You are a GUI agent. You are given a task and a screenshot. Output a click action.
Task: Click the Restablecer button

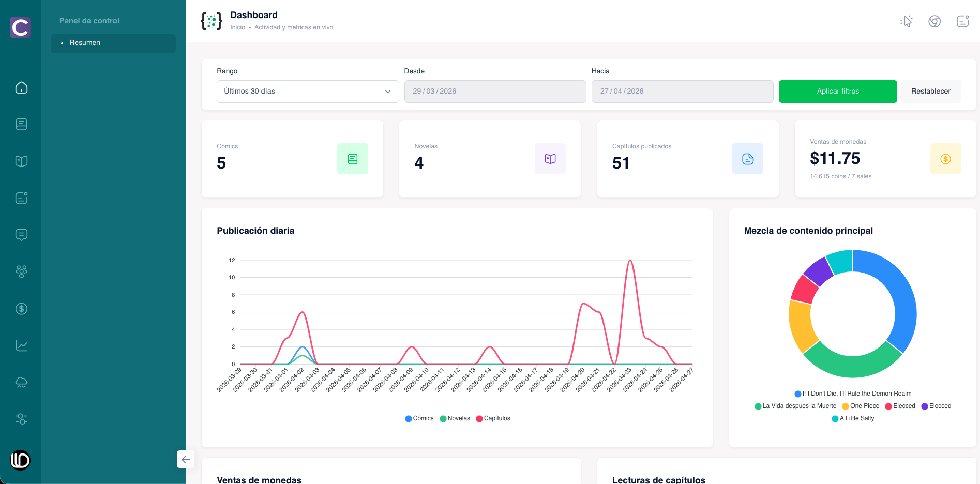pos(931,92)
